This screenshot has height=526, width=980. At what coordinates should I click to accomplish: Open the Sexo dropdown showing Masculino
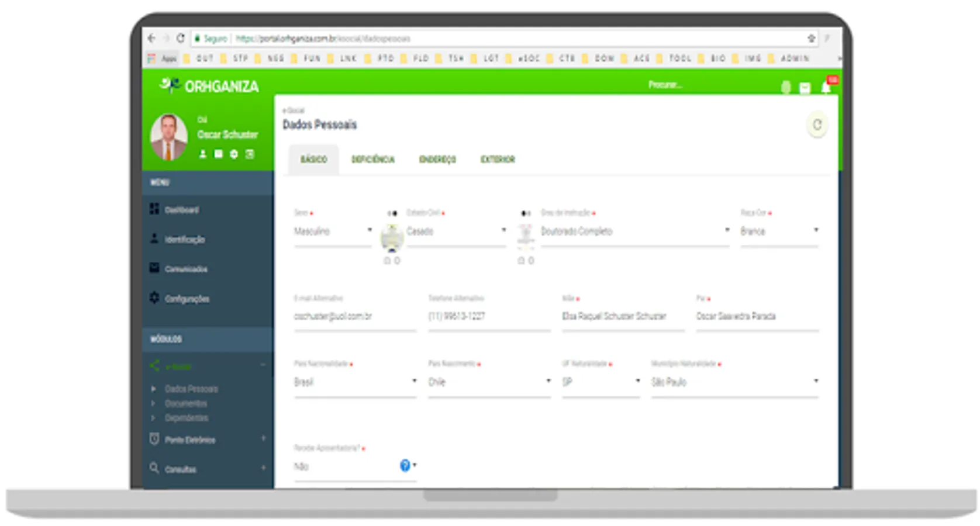pos(333,231)
